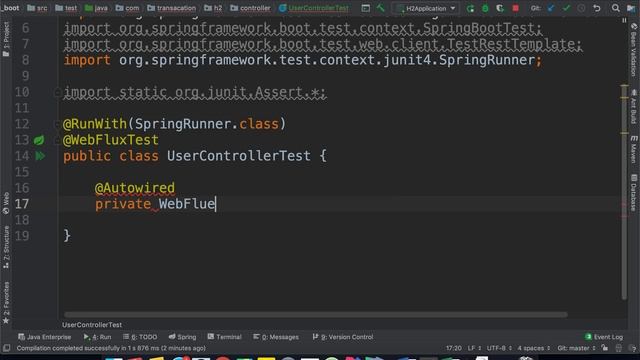Viewport: 640px width, 360px height.
Task: Open the Event Log
Action: (604, 337)
